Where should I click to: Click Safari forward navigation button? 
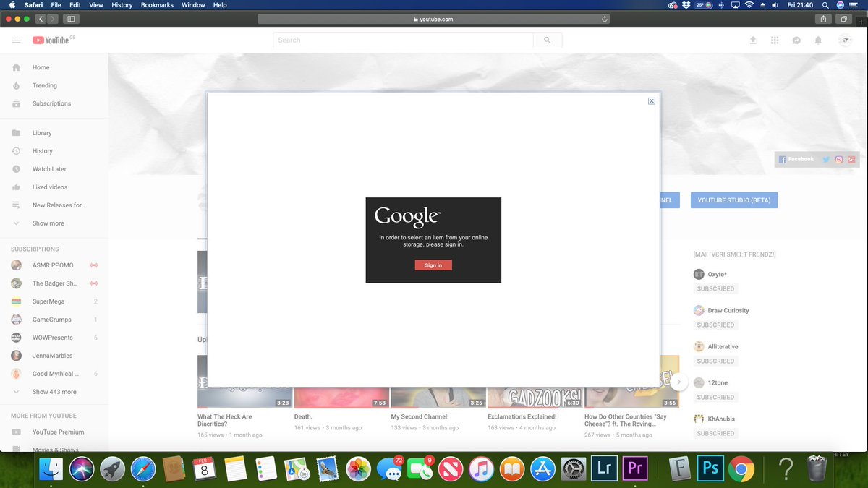point(52,19)
